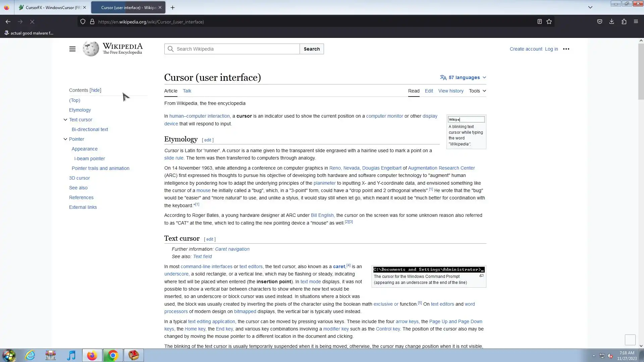This screenshot has height=362, width=644.
Task: Bookmark this page with star icon
Action: coord(549,22)
